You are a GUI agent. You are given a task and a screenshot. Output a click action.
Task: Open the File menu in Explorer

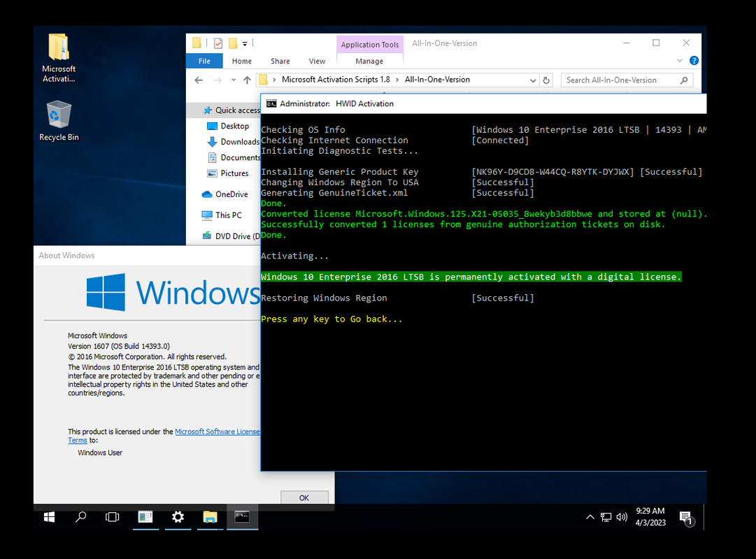coord(204,61)
